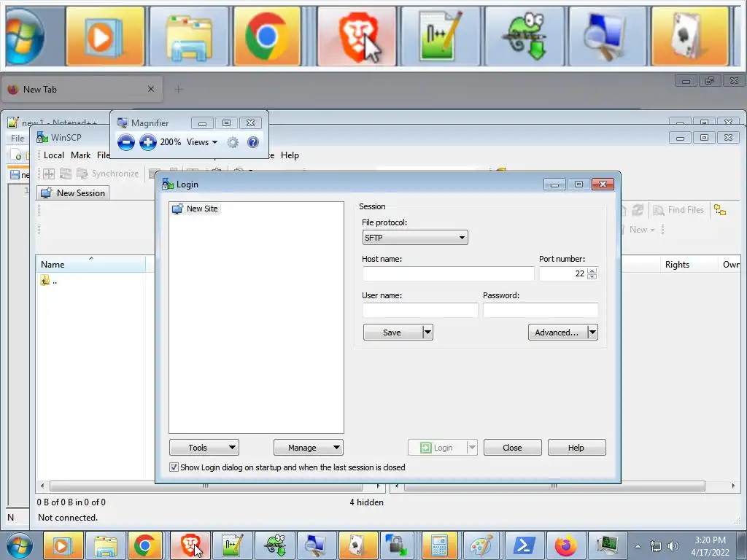Open Paint from taskbar
Screen dimensions: 747x560
pyautogui.click(x=481, y=545)
